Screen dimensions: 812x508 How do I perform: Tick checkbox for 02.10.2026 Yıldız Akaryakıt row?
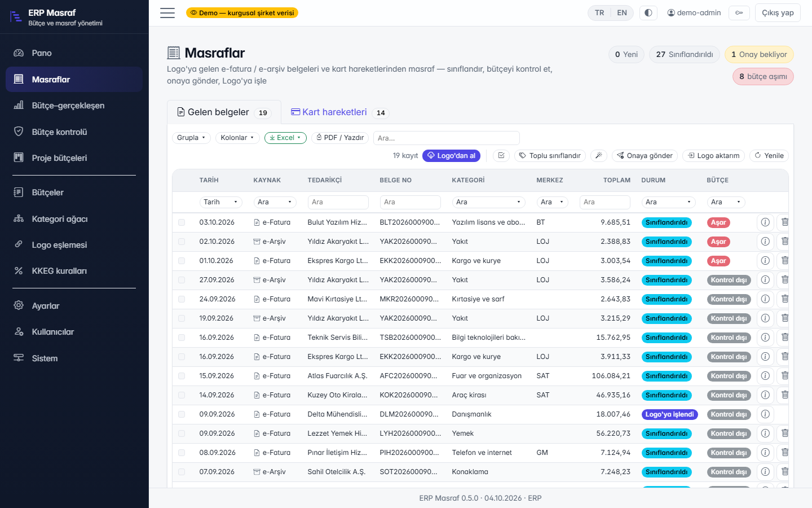(182, 242)
